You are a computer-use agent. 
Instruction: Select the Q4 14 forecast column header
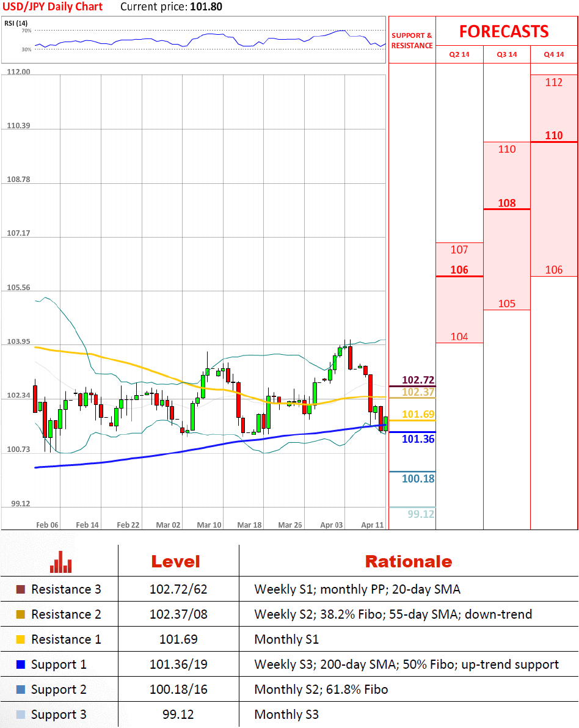554,54
